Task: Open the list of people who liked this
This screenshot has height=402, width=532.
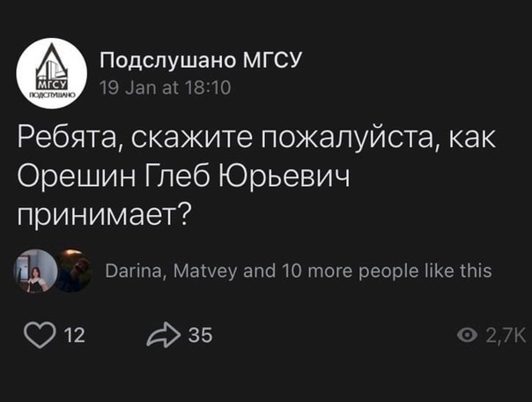Action: coord(299,272)
